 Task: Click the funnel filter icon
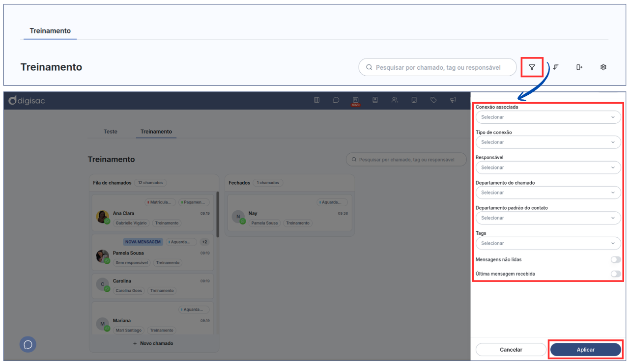[532, 67]
